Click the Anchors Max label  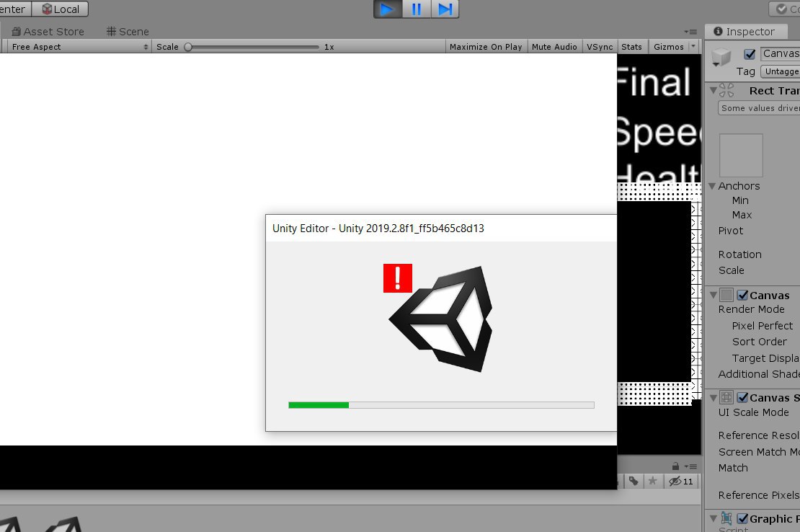coord(742,215)
